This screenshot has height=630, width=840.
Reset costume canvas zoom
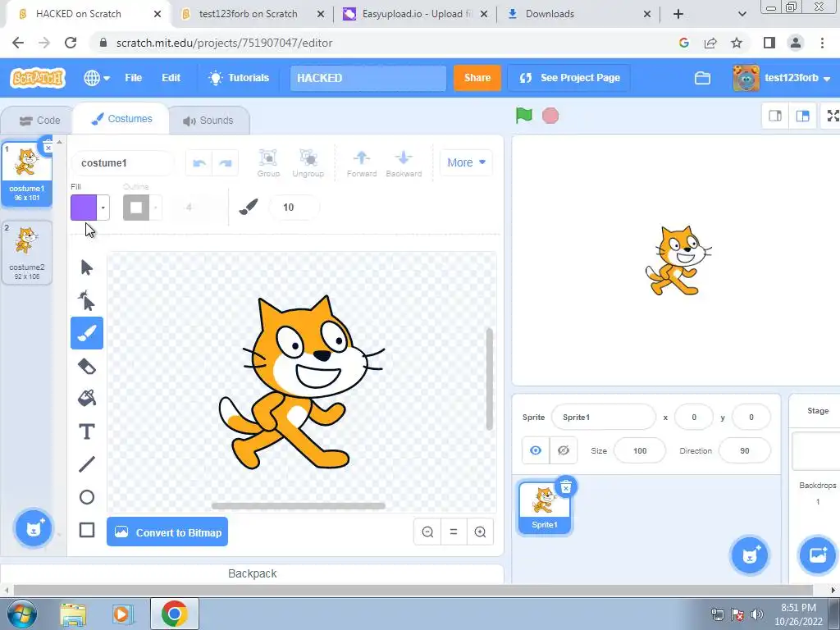coord(454,532)
